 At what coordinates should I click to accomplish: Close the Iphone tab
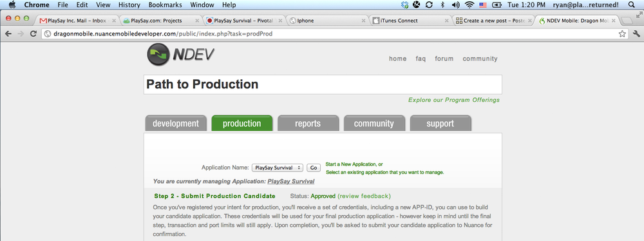(363, 21)
